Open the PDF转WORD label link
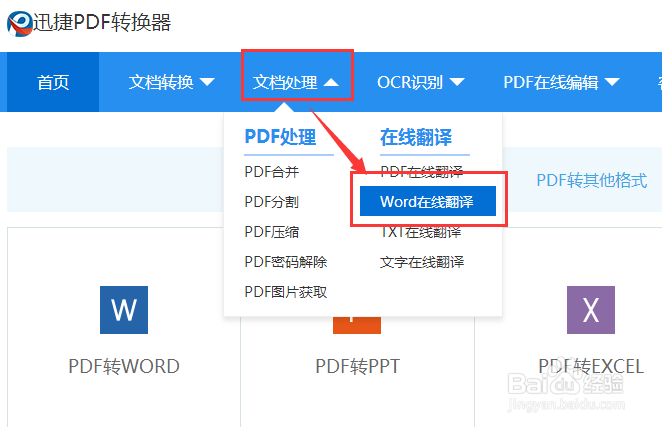This screenshot has height=427, width=662. pos(124,366)
